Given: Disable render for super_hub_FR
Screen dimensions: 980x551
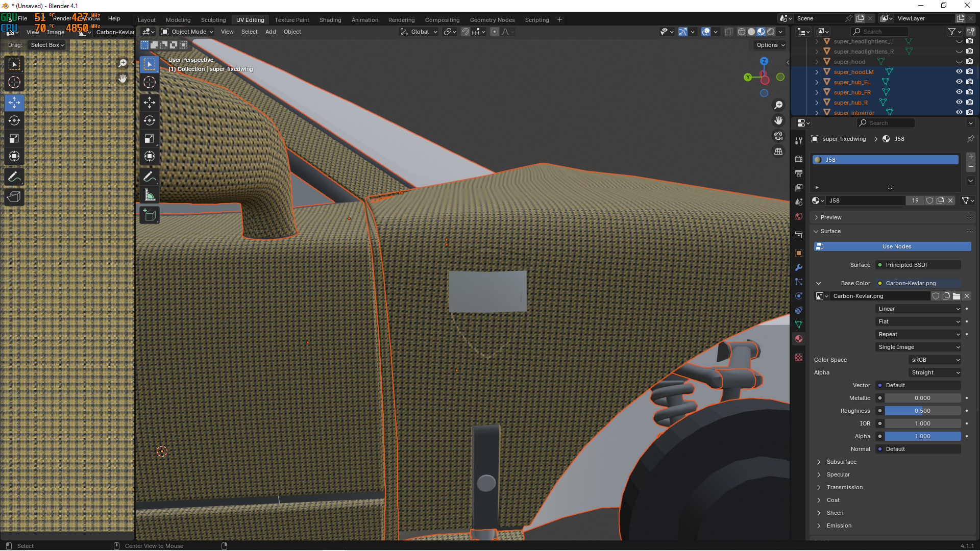Looking at the screenshot, I should point(969,92).
